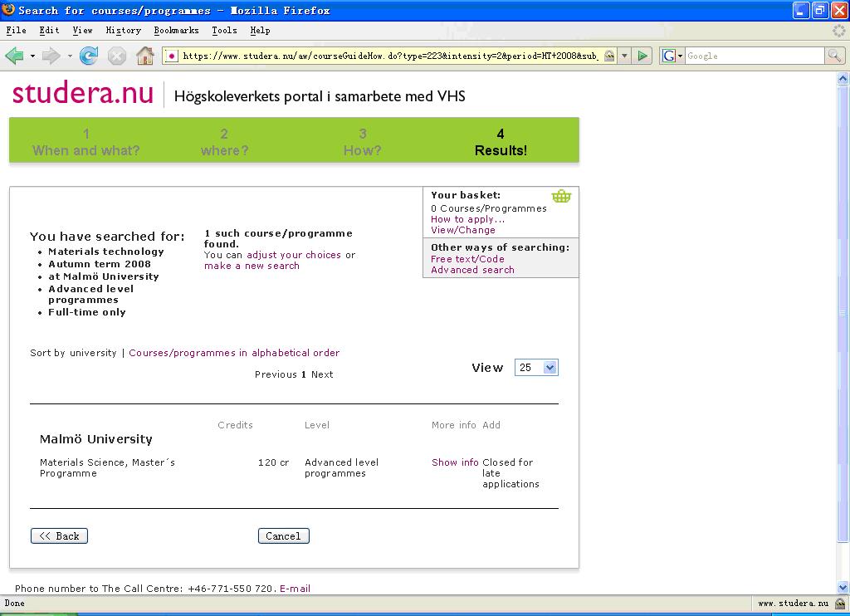Click the Cancel button
The width and height of the screenshot is (850, 616).
click(x=284, y=535)
